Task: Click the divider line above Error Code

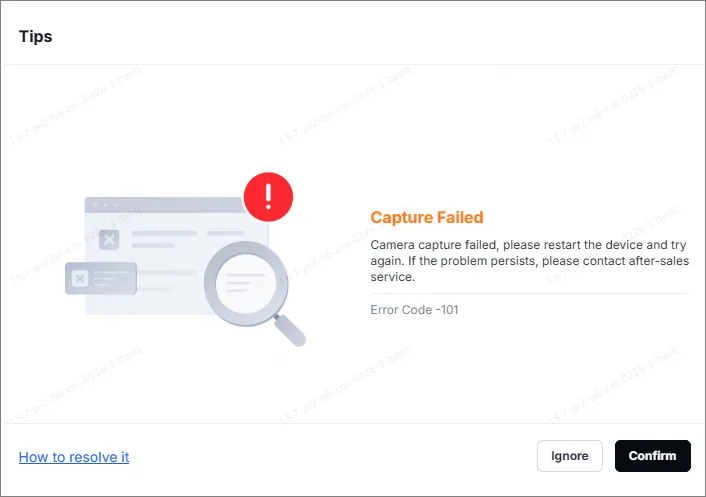Action: (530, 294)
